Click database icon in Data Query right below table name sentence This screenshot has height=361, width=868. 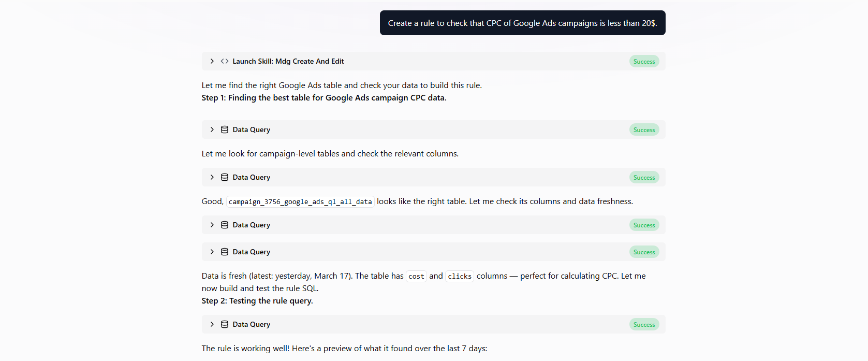(225, 225)
